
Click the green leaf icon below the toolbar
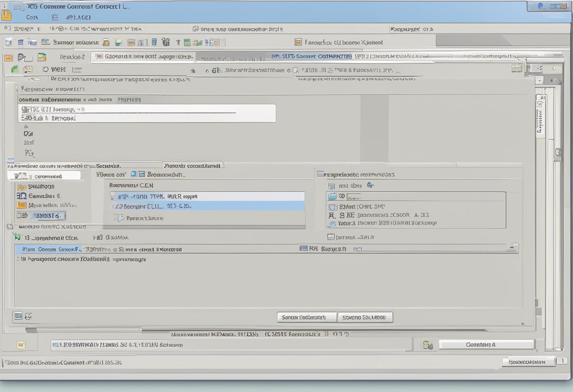(15, 69)
